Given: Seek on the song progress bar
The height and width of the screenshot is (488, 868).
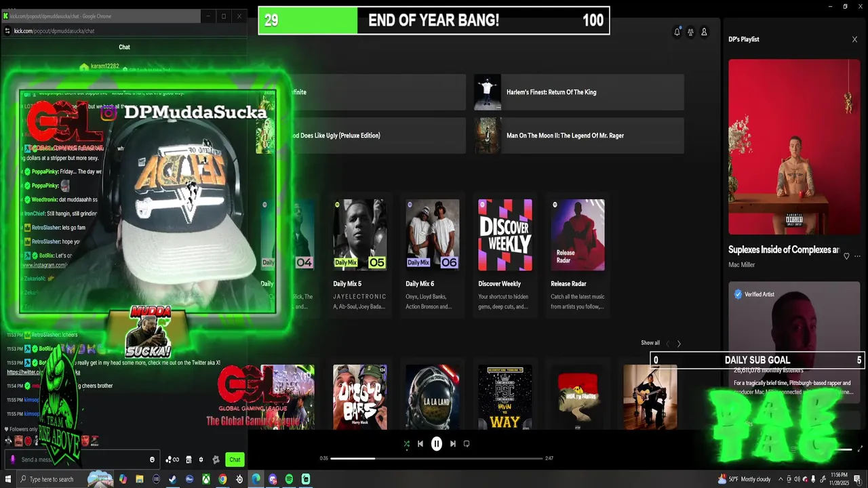Looking at the screenshot, I should (x=437, y=458).
